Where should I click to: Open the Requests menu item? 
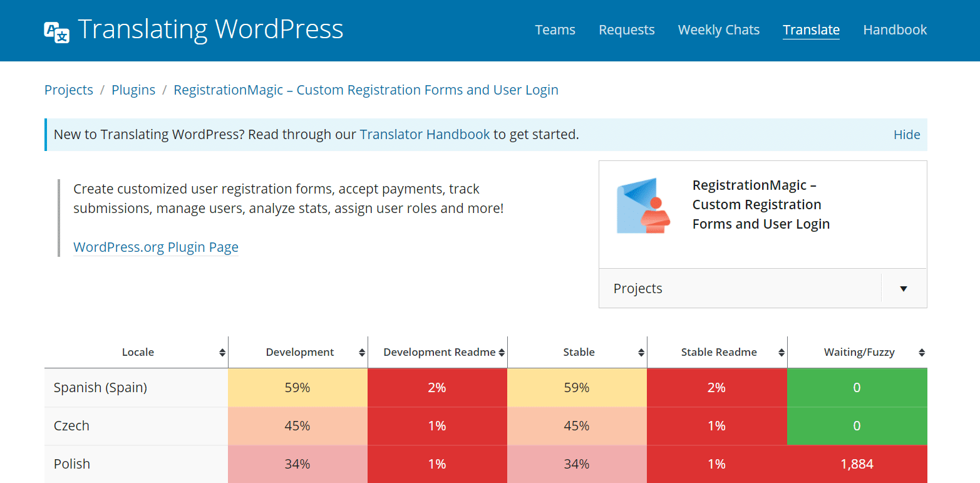click(626, 29)
